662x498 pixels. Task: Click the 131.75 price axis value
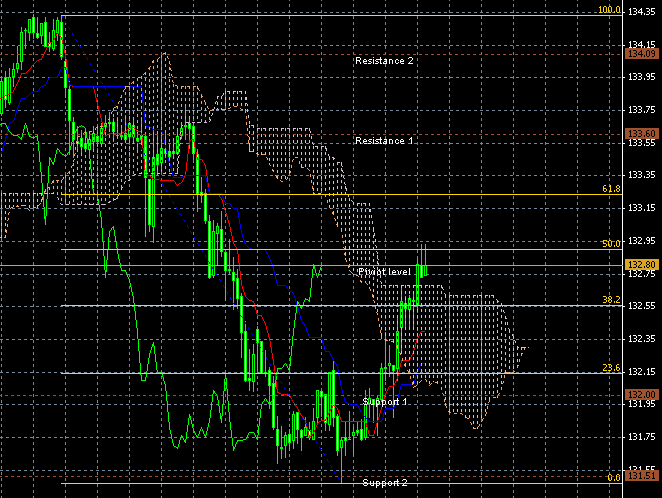pyautogui.click(x=642, y=437)
